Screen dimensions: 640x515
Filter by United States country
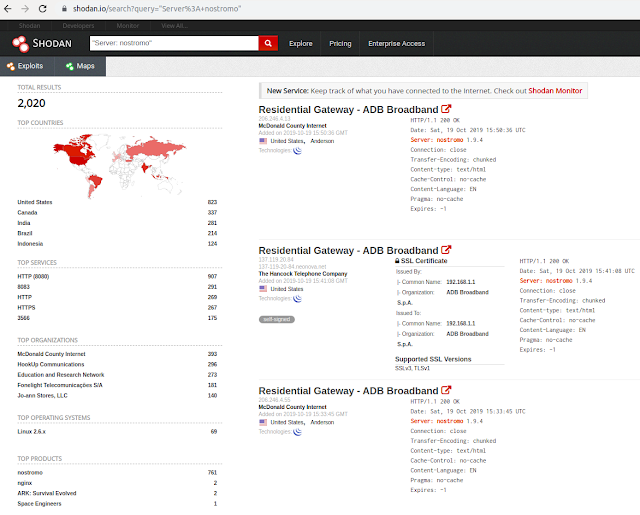pyautogui.click(x=35, y=202)
